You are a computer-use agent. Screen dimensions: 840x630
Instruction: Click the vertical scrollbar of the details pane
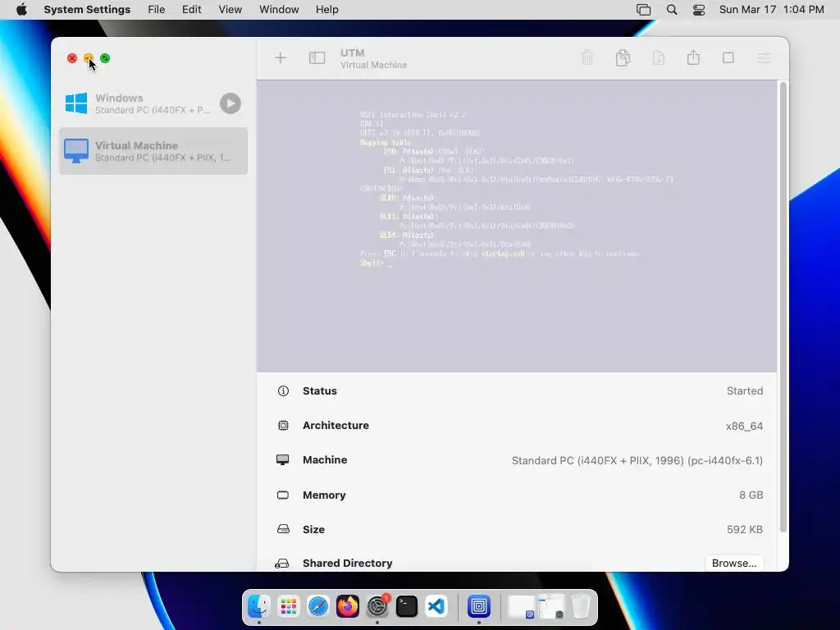click(783, 307)
